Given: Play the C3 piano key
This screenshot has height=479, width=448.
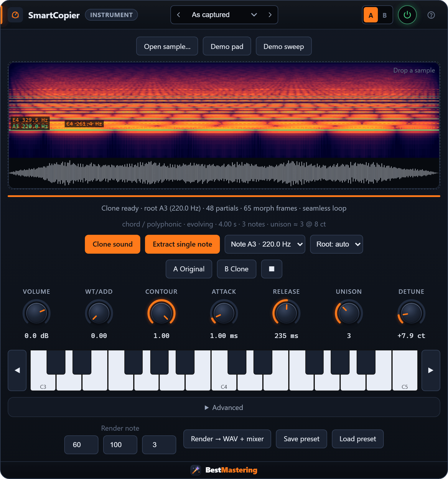Looking at the screenshot, I should pos(43,382).
